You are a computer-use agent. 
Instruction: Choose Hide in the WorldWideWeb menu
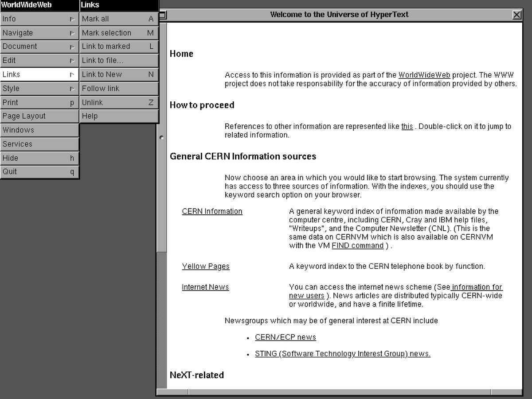(39, 158)
